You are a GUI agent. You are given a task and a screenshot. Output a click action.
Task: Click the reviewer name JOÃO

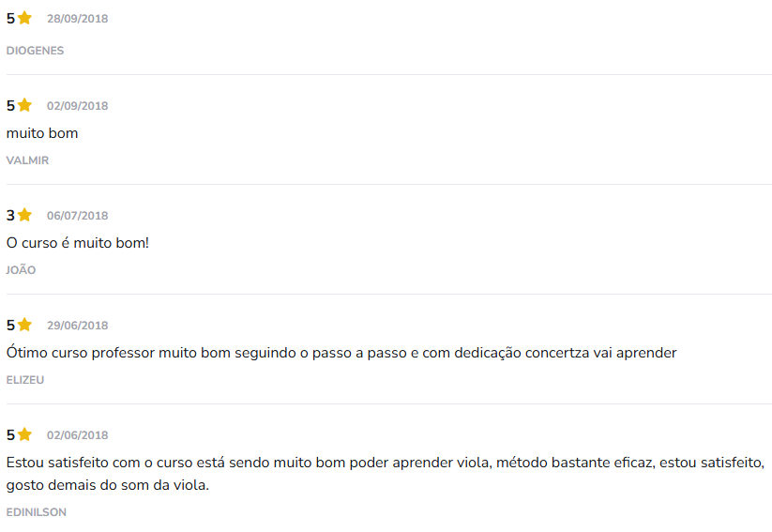(21, 270)
